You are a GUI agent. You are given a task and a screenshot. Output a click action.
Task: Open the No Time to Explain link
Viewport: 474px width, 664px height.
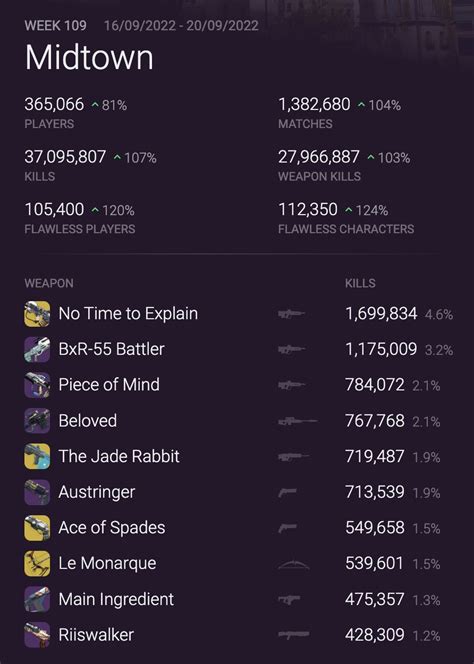tap(128, 314)
